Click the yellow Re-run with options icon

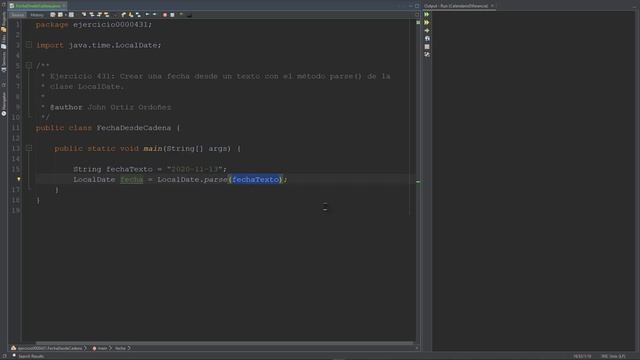tap(427, 22)
